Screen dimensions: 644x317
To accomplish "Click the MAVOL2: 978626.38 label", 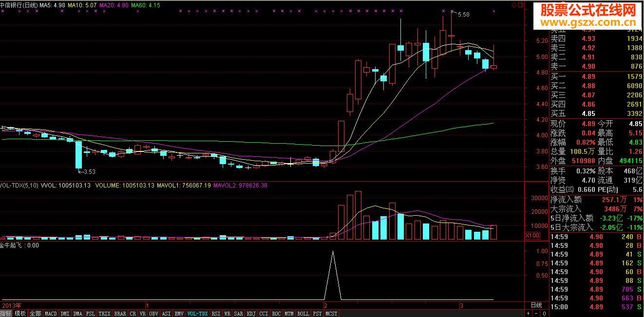I will (240, 186).
